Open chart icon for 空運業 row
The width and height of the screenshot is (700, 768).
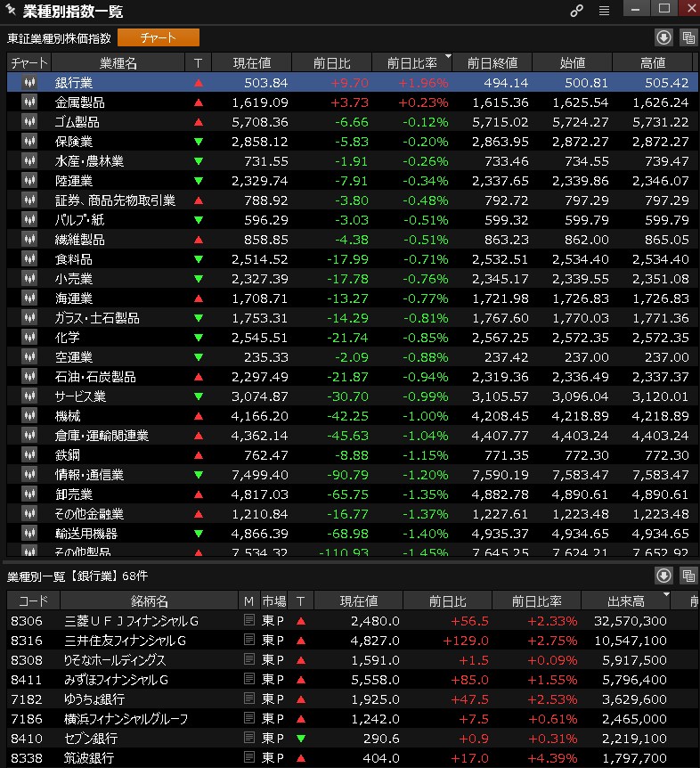(29, 356)
